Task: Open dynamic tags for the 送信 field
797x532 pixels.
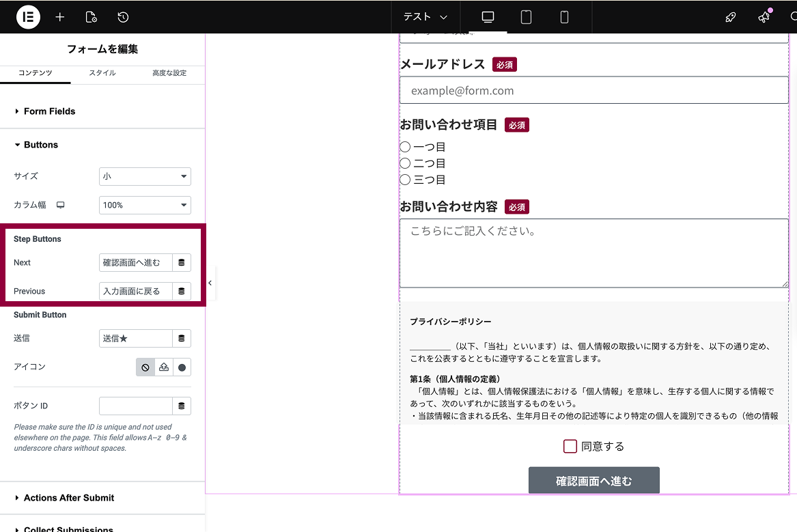Action: (x=183, y=338)
